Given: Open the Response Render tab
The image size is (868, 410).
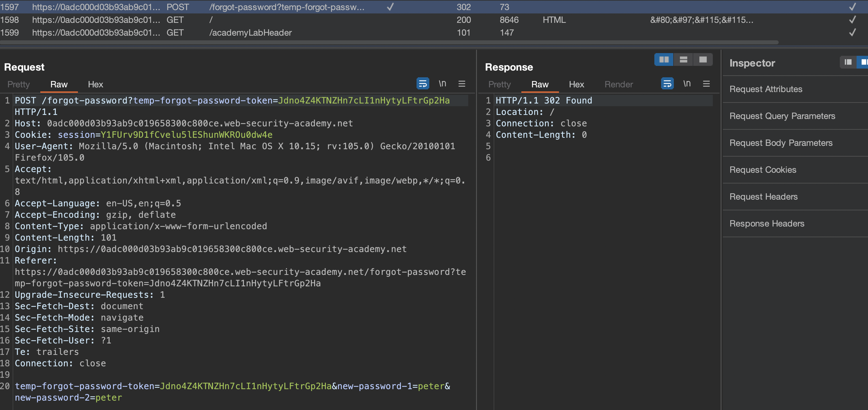Looking at the screenshot, I should coord(618,84).
